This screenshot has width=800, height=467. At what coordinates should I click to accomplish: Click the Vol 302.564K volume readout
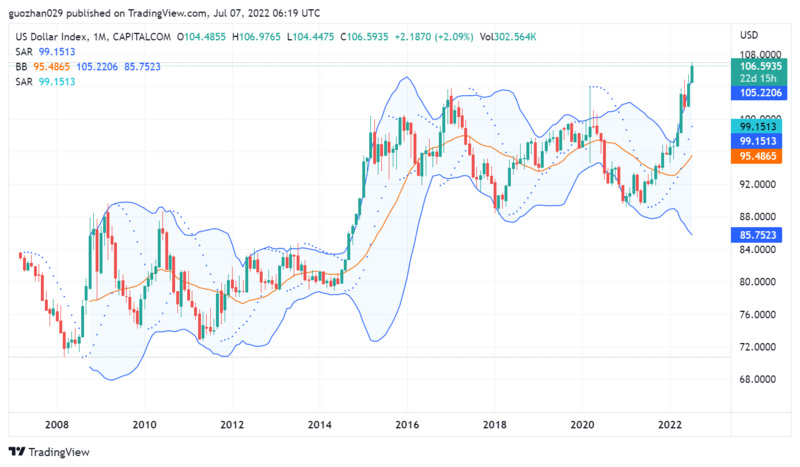pos(505,37)
